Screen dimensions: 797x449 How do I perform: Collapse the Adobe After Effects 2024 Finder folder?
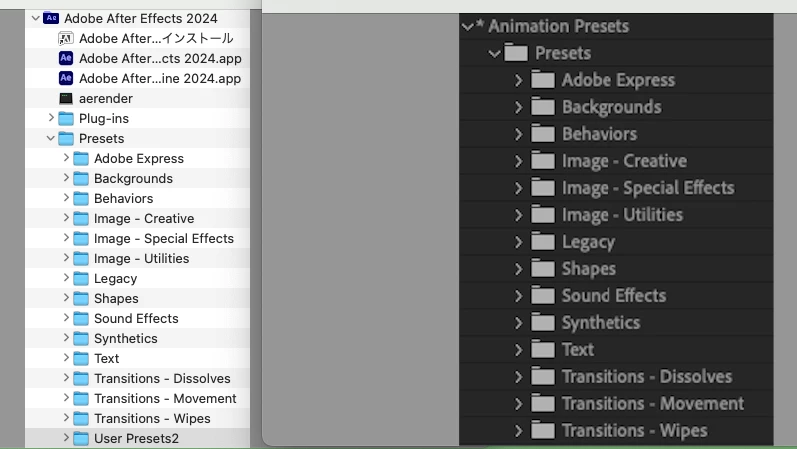point(36,18)
